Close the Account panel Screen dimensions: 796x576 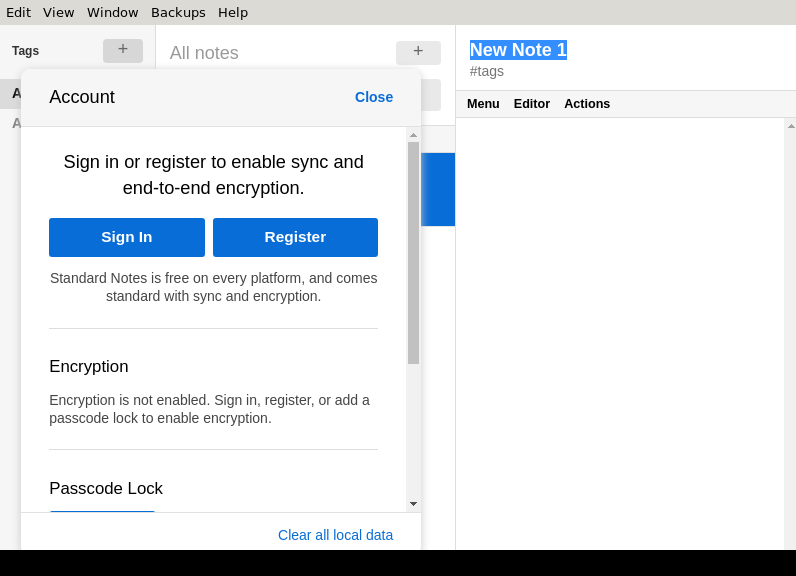[374, 97]
